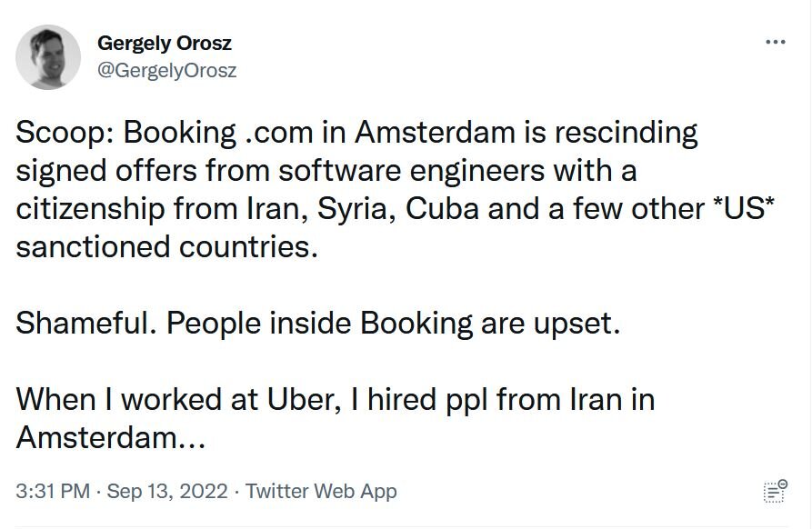Click the phrase sanctioned countries.
The width and height of the screenshot is (812, 529).
click(167, 245)
